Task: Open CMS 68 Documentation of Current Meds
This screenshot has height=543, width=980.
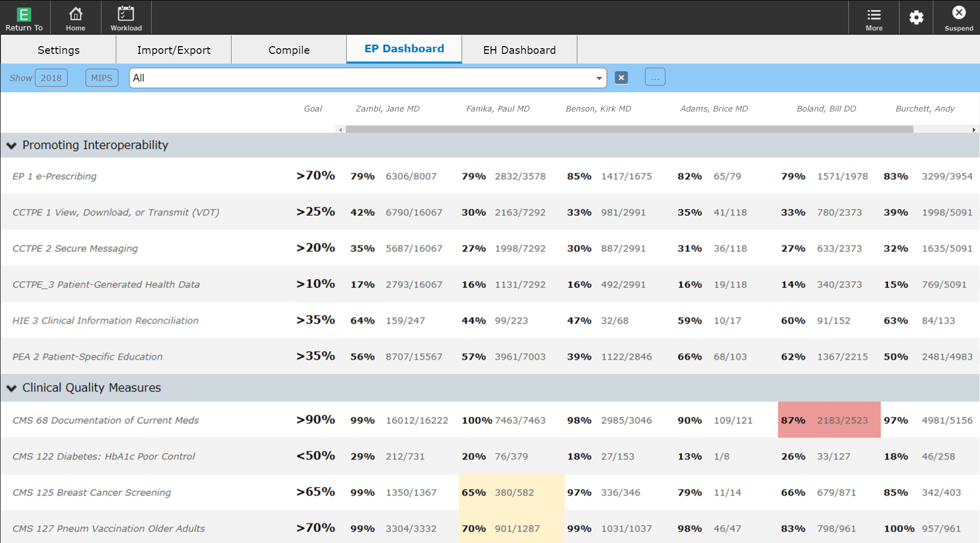Action: (x=106, y=420)
